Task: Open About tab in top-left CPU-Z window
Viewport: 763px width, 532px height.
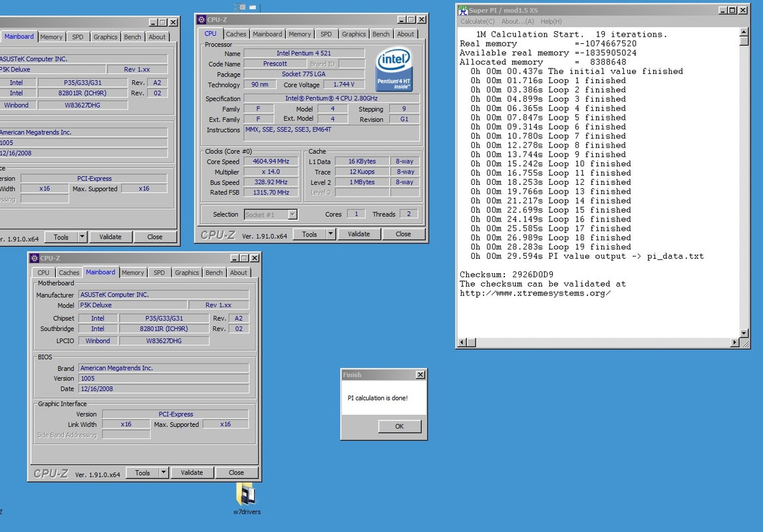Action: [157, 37]
